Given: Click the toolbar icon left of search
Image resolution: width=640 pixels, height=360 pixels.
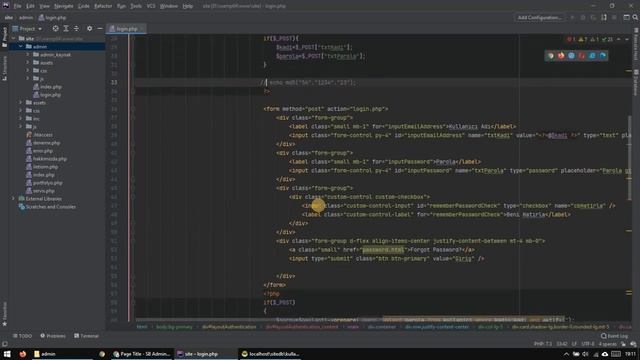Looking at the screenshot, I should click(626, 18).
